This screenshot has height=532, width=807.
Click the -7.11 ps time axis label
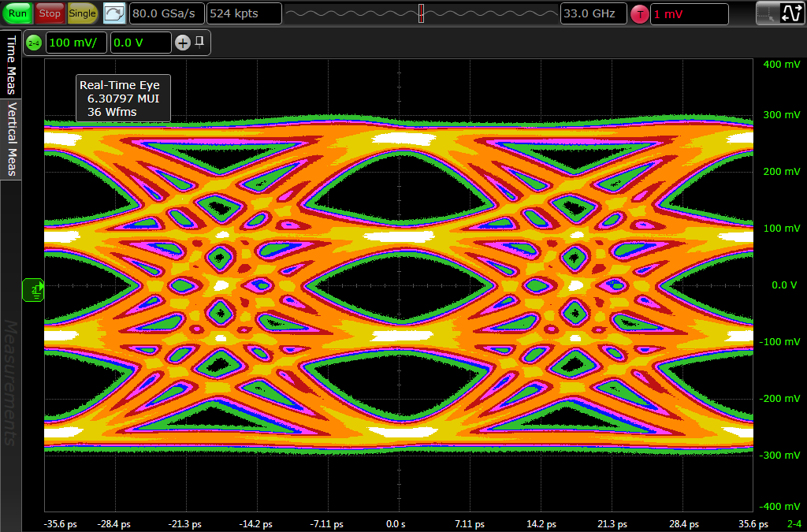click(x=326, y=524)
